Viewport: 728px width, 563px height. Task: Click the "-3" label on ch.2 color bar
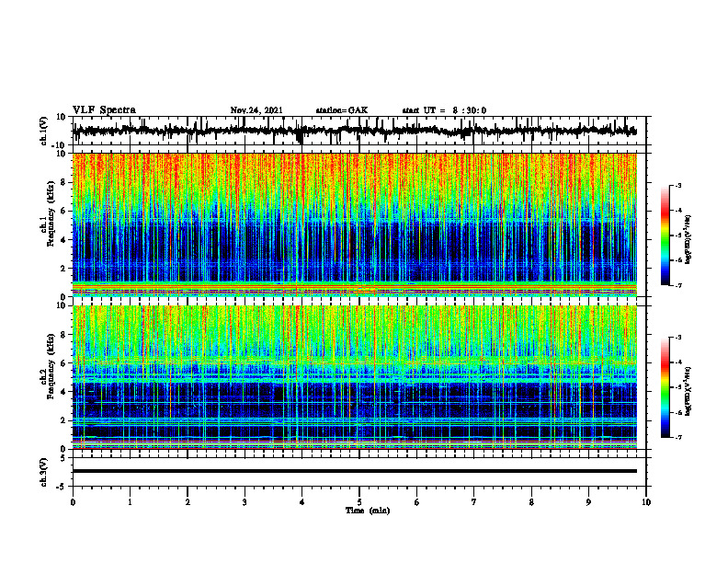coord(678,338)
